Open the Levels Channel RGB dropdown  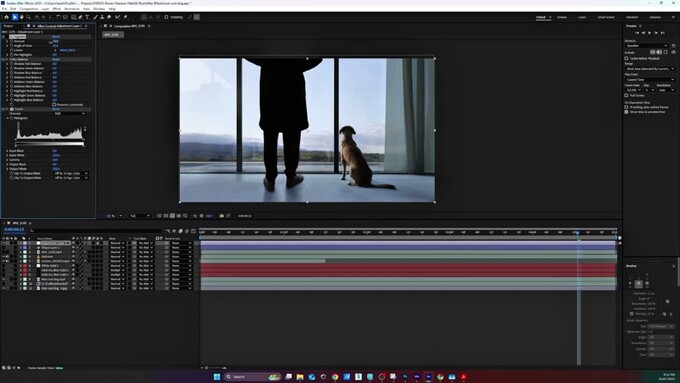point(69,114)
